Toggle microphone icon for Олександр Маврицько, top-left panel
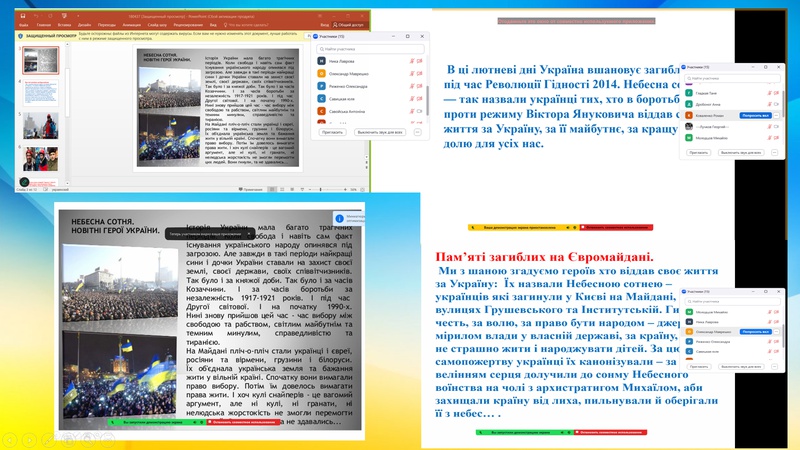 click(412, 73)
